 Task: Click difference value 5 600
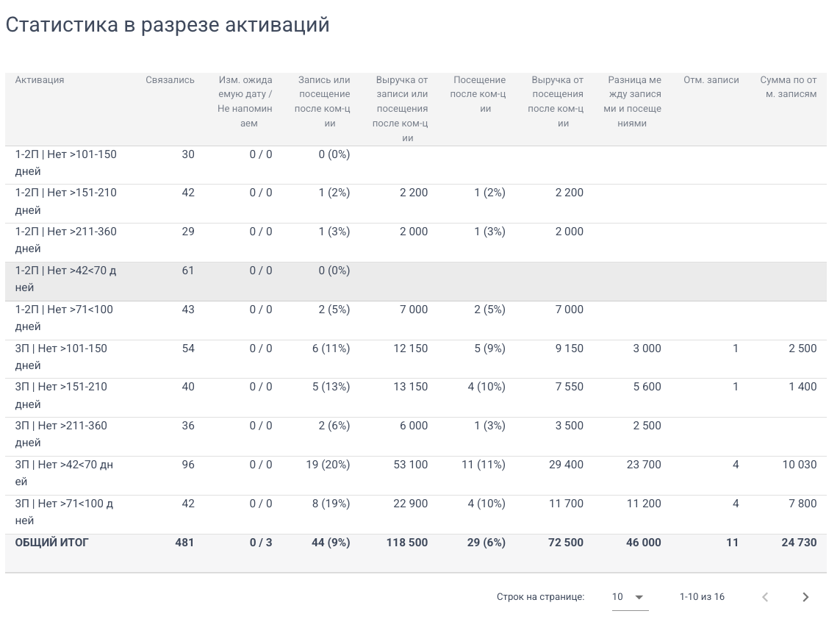point(647,387)
